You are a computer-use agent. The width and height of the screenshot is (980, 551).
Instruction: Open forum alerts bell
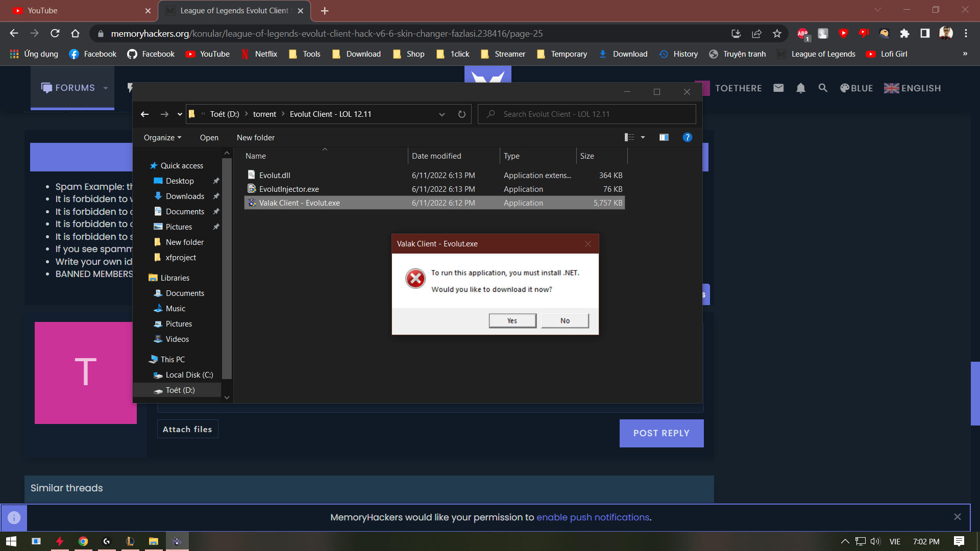[801, 88]
